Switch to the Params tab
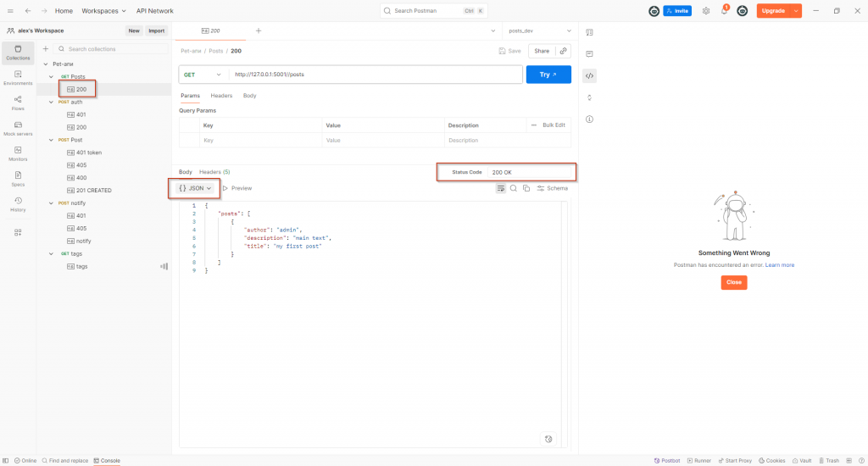The width and height of the screenshot is (868, 466). [x=190, y=96]
